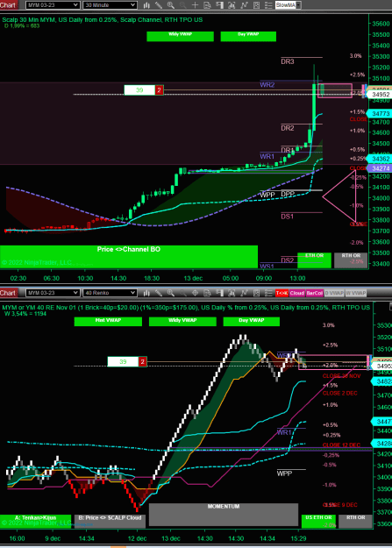Click the purple 34274 price marker

381,168
